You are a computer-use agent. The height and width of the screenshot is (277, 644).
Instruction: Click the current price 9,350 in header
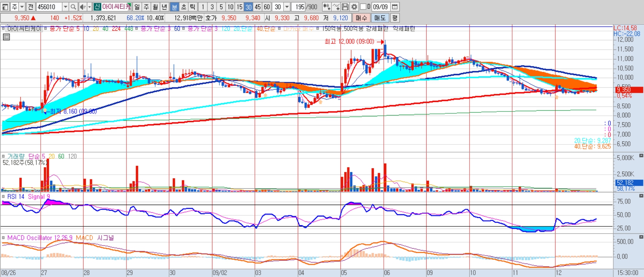pos(22,18)
